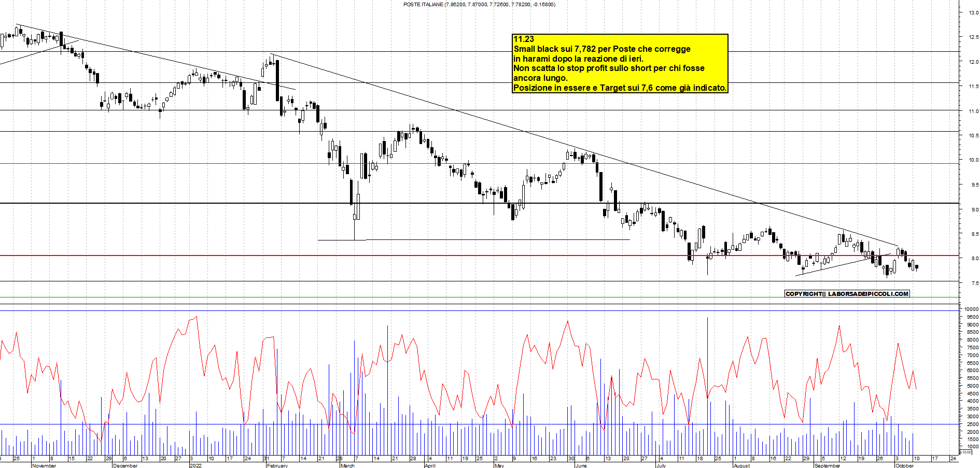The image size is (980, 468).
Task: Click the November month label
Action: (44, 465)
